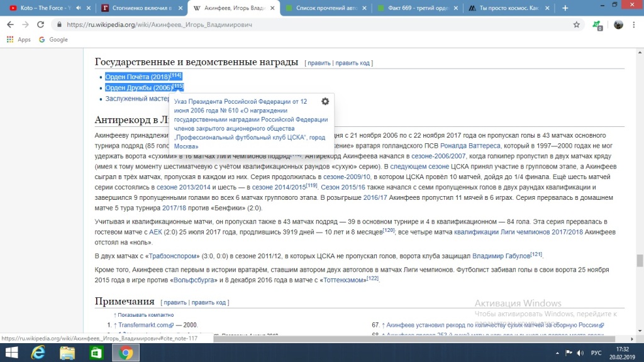Open the Владимир Габулов link

click(x=501, y=256)
